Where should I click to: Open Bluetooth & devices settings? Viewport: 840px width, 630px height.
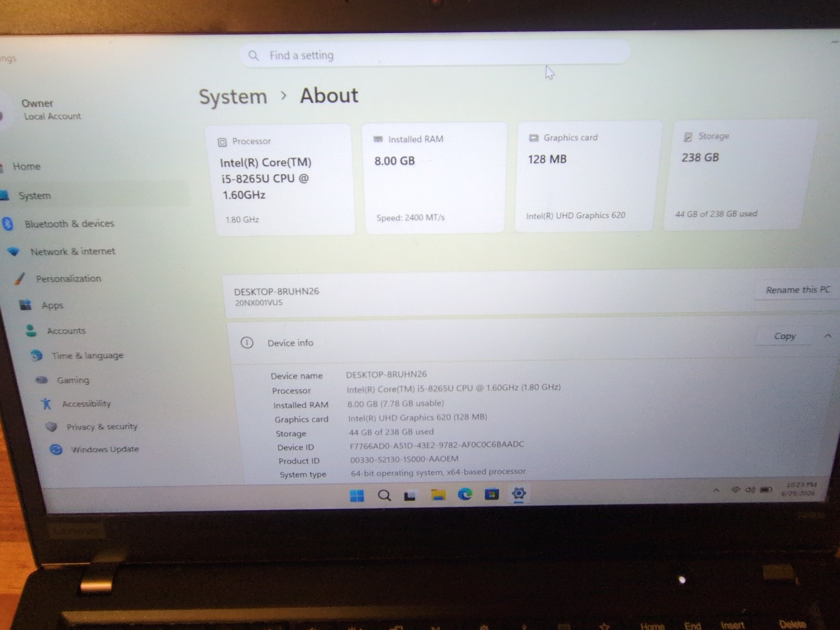(x=69, y=224)
